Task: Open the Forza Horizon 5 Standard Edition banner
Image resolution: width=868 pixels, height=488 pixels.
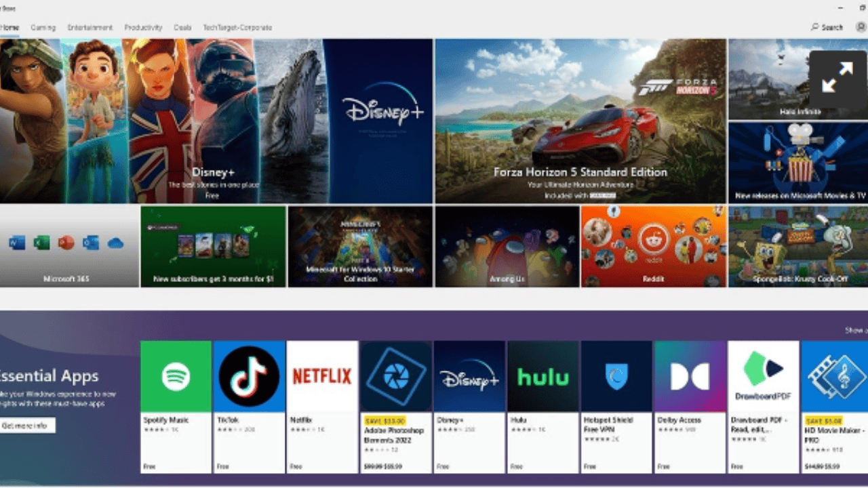Action: (x=580, y=121)
